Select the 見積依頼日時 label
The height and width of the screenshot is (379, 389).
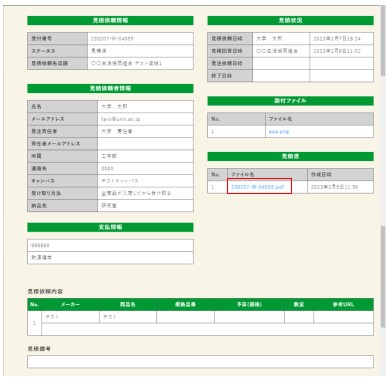[227, 39]
